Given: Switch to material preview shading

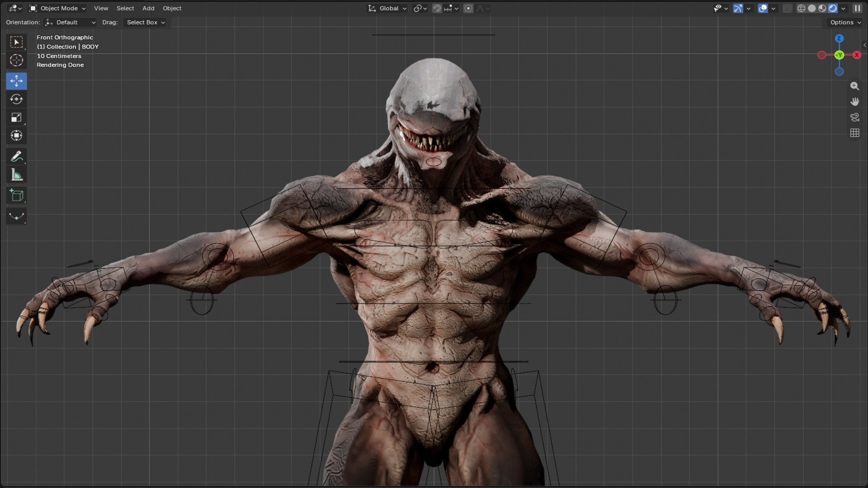Looking at the screenshot, I should coord(822,8).
